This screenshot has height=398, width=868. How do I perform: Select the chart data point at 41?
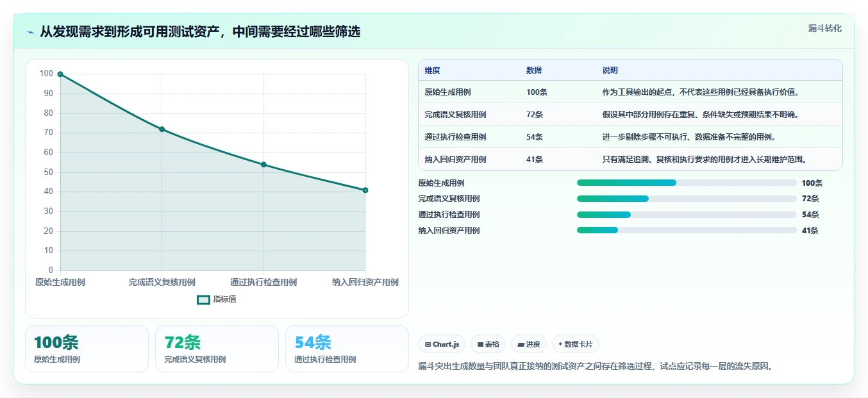[365, 190]
